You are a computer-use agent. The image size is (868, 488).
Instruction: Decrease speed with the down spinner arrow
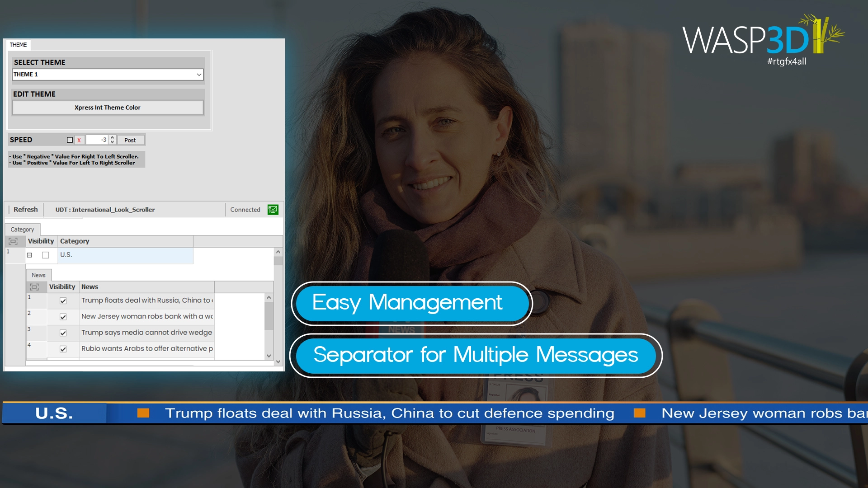click(113, 142)
